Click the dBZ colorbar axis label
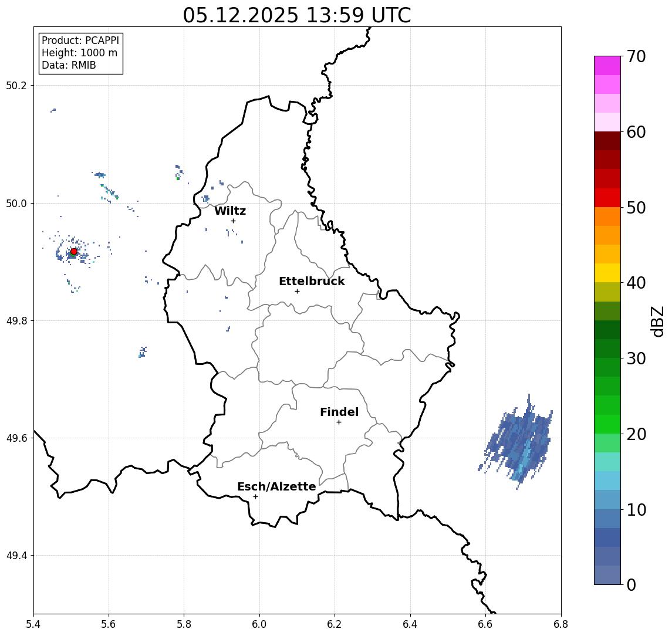The height and width of the screenshot is (636, 672). click(657, 321)
